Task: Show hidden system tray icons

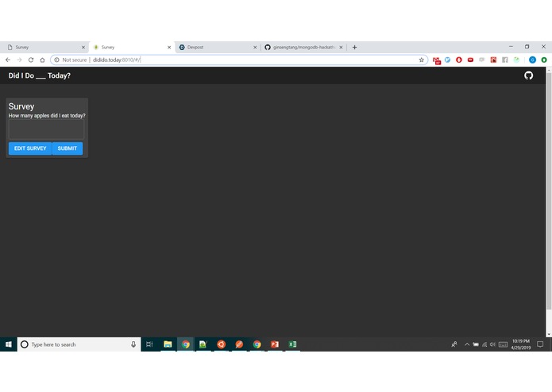Action: pyautogui.click(x=467, y=344)
